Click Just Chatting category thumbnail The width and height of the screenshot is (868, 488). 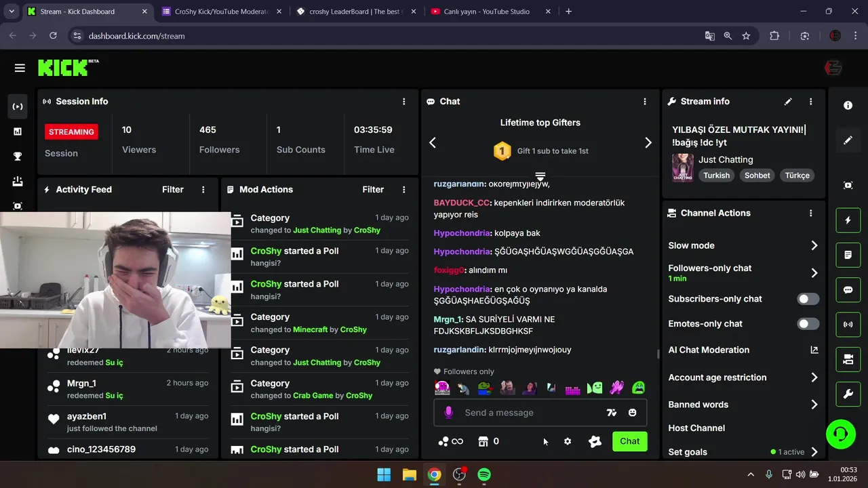(682, 167)
